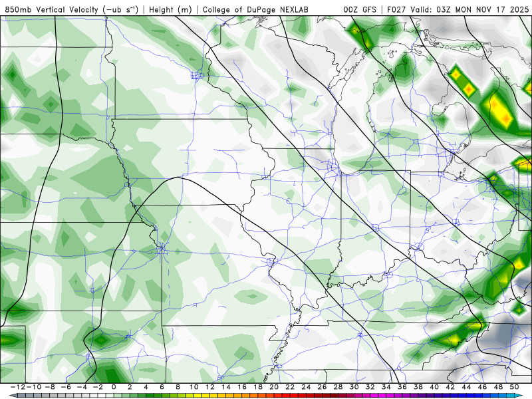Viewport: 532px width, 399px height.
Task: Click the "03Z MON NOV 17 2025" valid time
Action: tap(483, 9)
